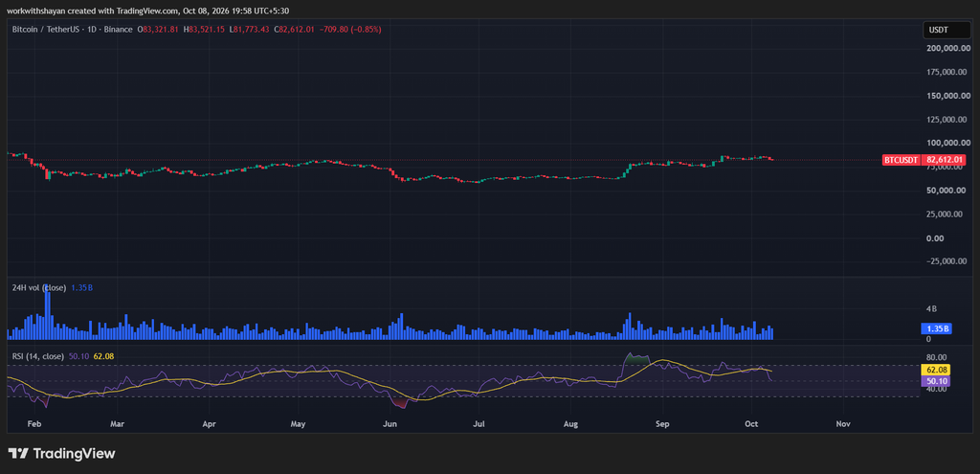Screen dimensions: 980x474
Task: Click the May date label on time axis
Action: (x=299, y=424)
